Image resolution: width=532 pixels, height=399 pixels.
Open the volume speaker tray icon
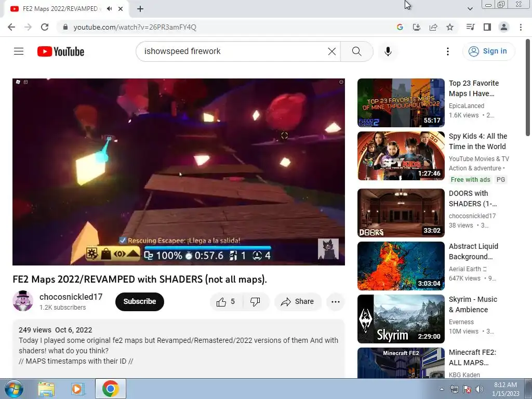pyautogui.click(x=480, y=389)
